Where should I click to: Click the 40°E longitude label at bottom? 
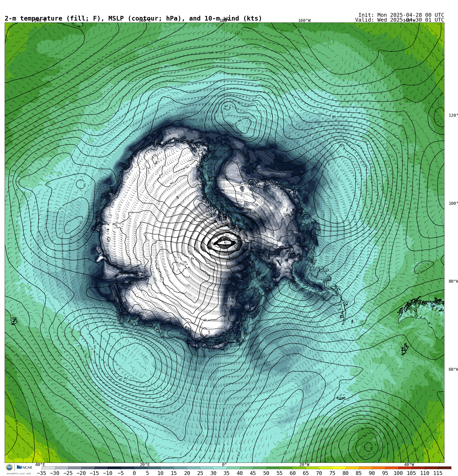tap(40, 465)
